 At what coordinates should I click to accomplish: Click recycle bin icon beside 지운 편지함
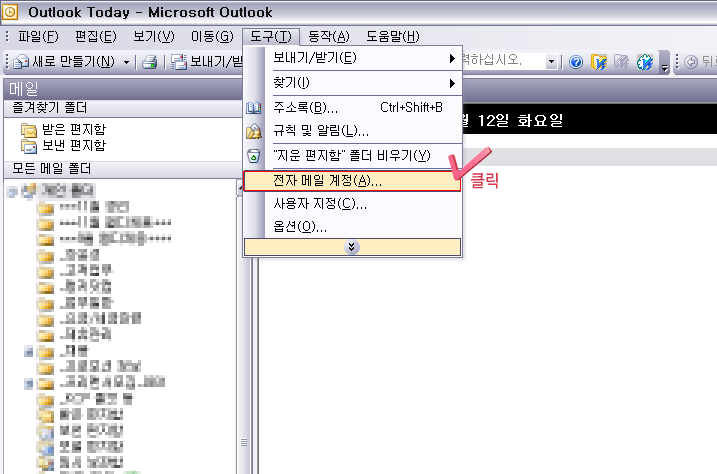click(x=254, y=156)
